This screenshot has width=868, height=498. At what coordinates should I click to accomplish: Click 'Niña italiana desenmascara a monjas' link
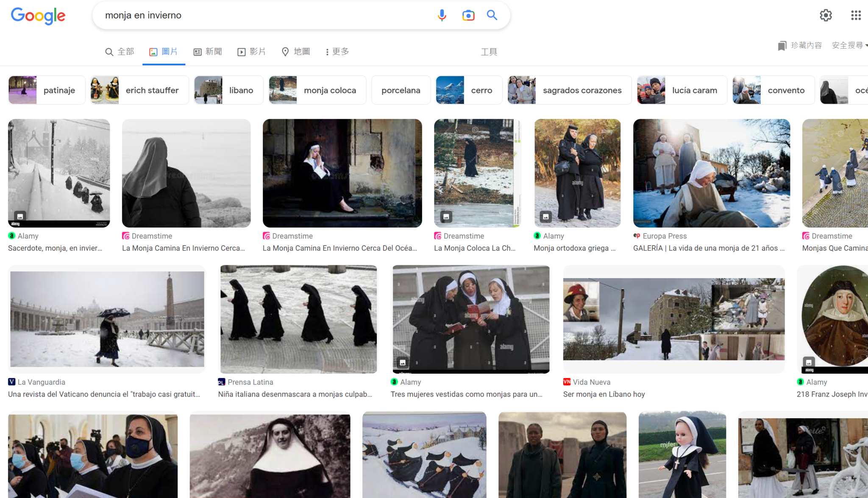point(295,395)
